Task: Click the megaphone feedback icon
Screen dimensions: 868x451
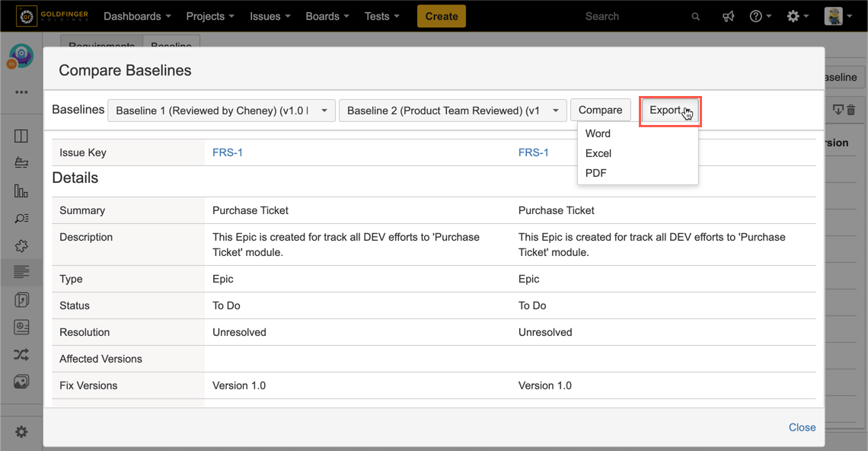Action: (728, 16)
